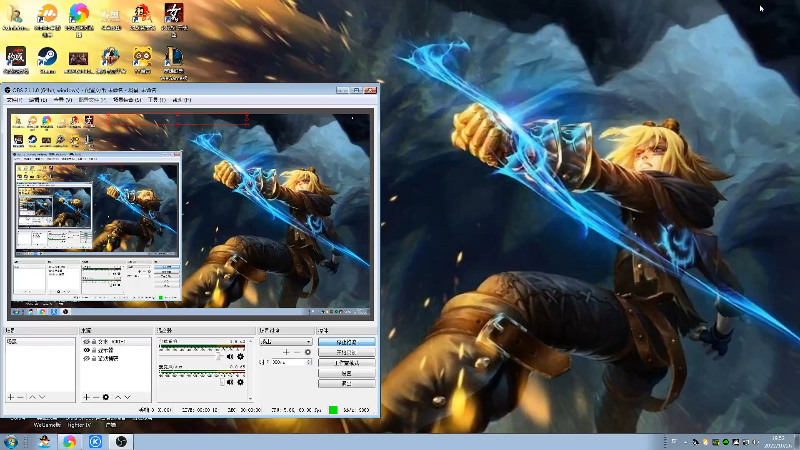
Task: Select the scene entry in the Scenes list
Action: [40, 341]
